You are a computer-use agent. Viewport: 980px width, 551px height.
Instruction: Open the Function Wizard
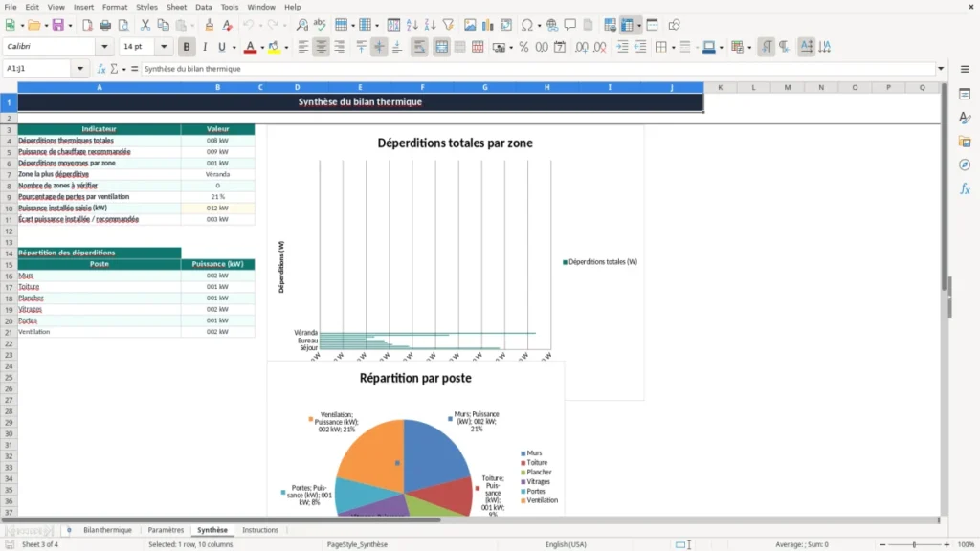pyautogui.click(x=101, y=69)
